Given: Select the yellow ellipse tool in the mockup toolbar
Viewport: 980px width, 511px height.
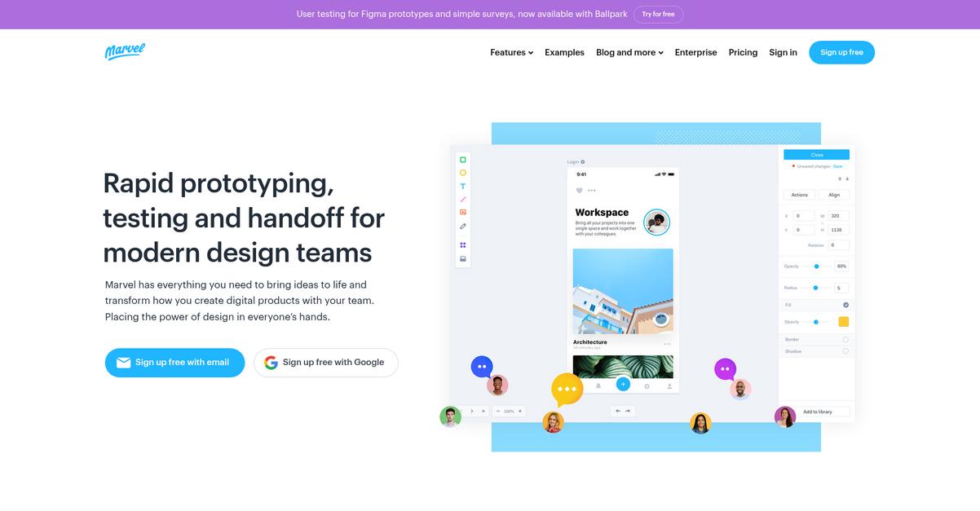Looking at the screenshot, I should coord(463,173).
